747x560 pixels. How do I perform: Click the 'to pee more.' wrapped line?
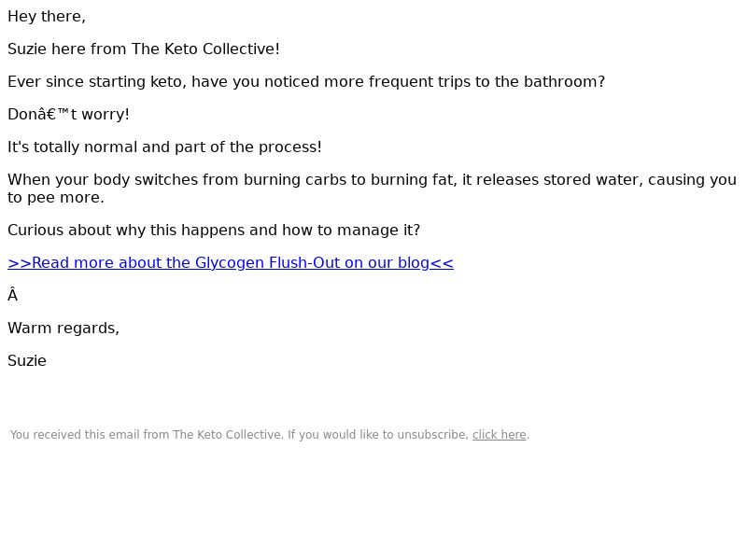tap(56, 198)
